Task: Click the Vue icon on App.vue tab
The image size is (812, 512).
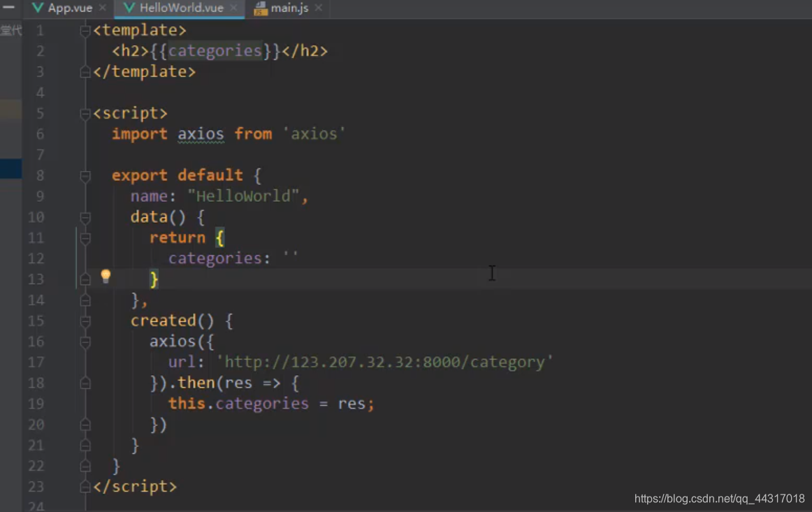Action: 38,8
